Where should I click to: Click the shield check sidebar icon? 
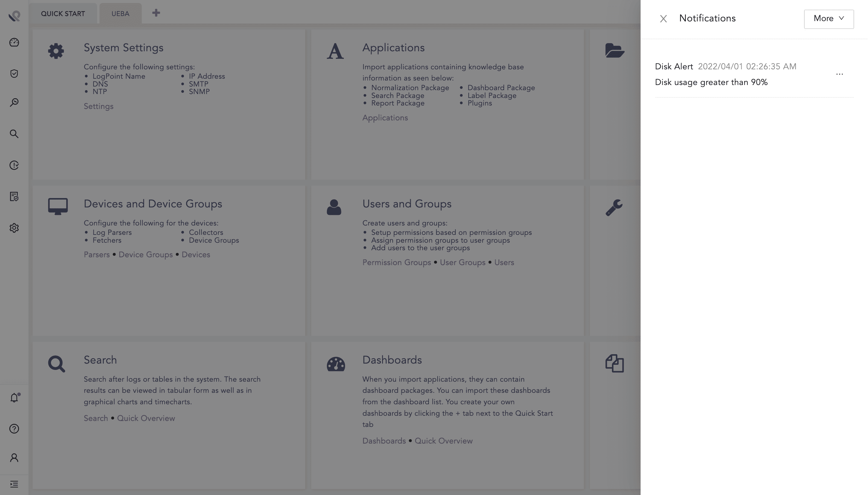(x=14, y=74)
